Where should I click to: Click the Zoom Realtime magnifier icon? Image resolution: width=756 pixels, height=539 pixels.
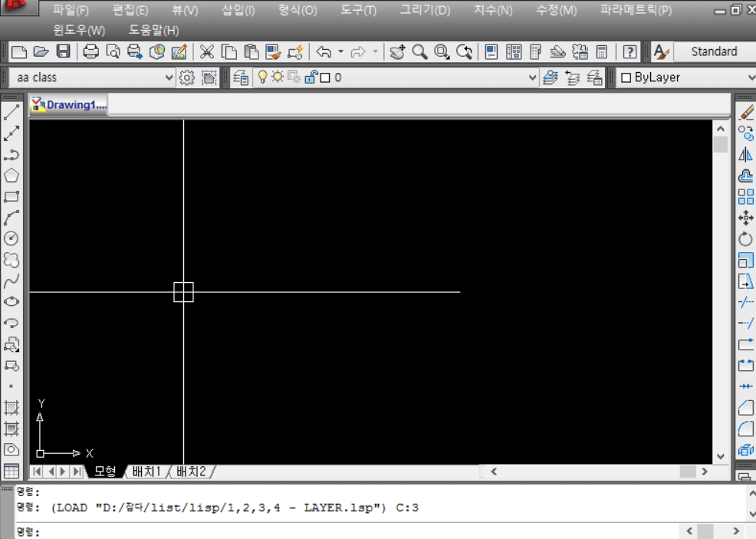[x=419, y=51]
